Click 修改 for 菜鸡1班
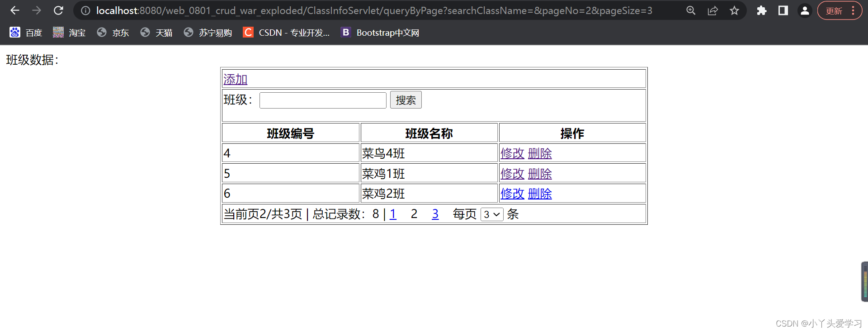Viewport: 868px width, 332px height. coord(512,174)
